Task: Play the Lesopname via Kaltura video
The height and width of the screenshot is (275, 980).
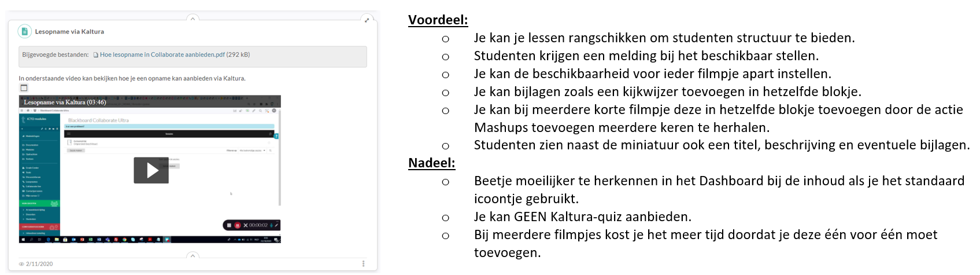Action: [x=151, y=170]
